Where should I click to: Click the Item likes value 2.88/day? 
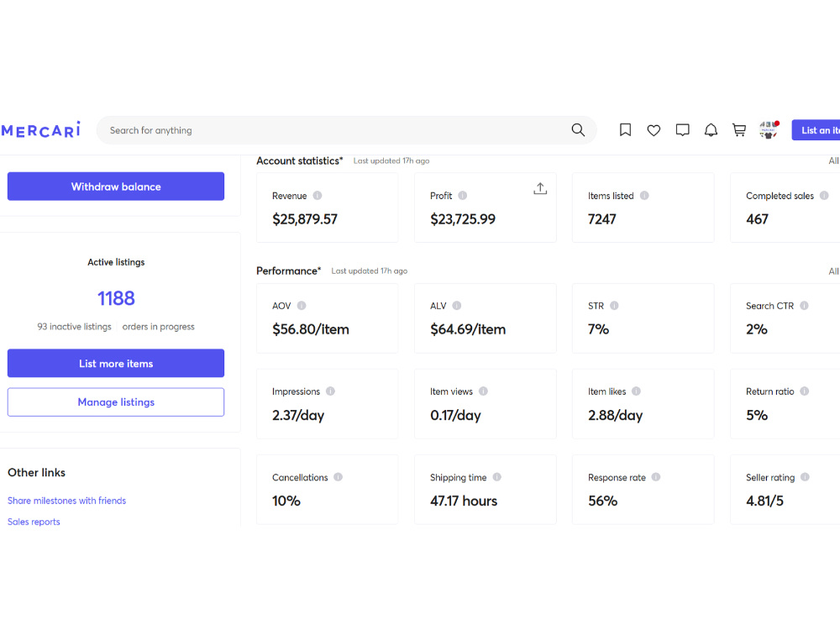615,415
